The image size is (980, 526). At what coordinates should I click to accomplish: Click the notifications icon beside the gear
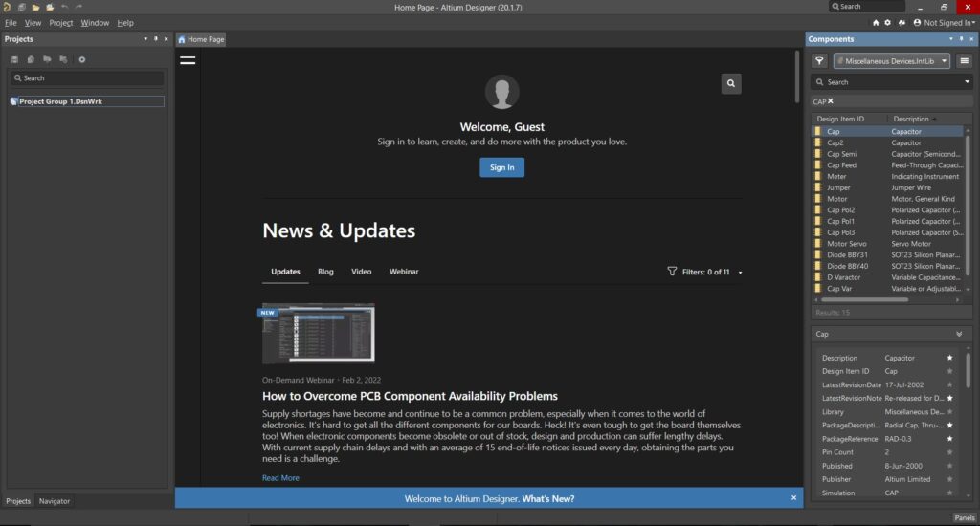pos(902,23)
